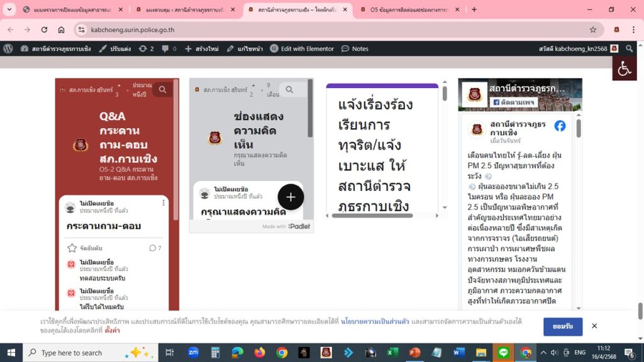Open Edit with Elementor
Viewport: 644px width, 362px height.
pyautogui.click(x=302, y=48)
